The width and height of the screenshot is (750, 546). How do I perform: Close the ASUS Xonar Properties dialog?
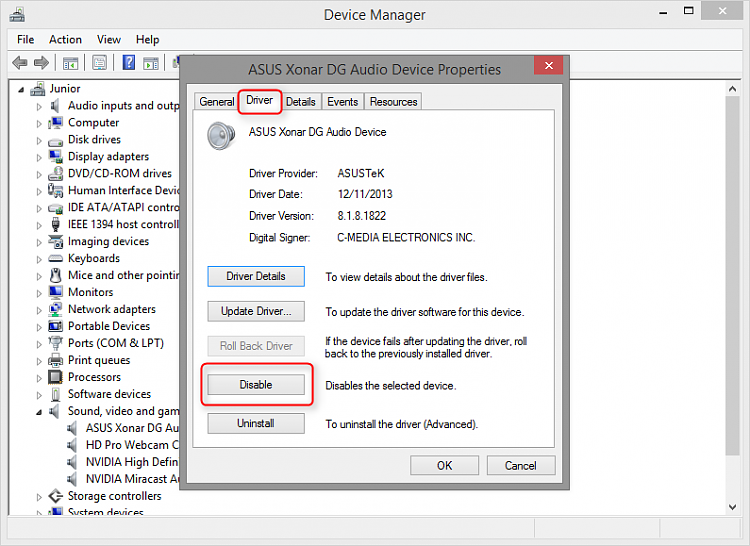549,66
